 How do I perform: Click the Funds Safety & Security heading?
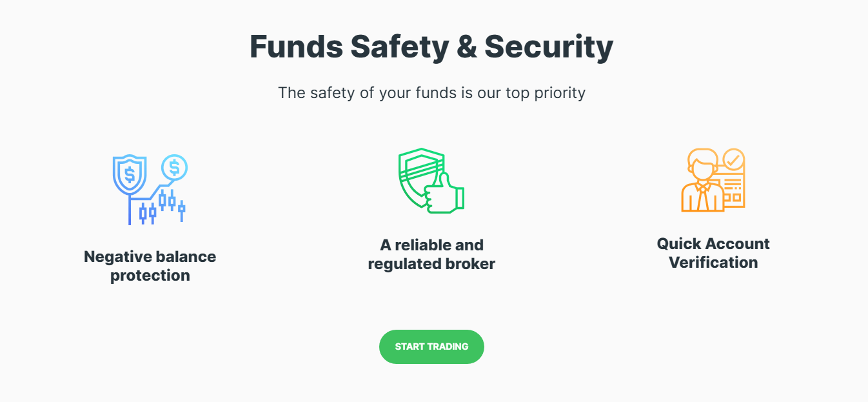[x=431, y=47]
